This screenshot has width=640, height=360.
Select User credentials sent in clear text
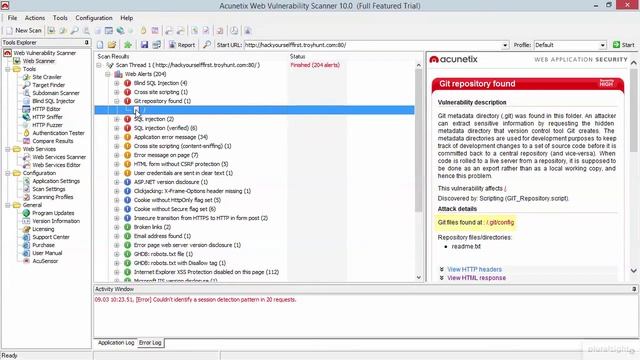click(183, 173)
